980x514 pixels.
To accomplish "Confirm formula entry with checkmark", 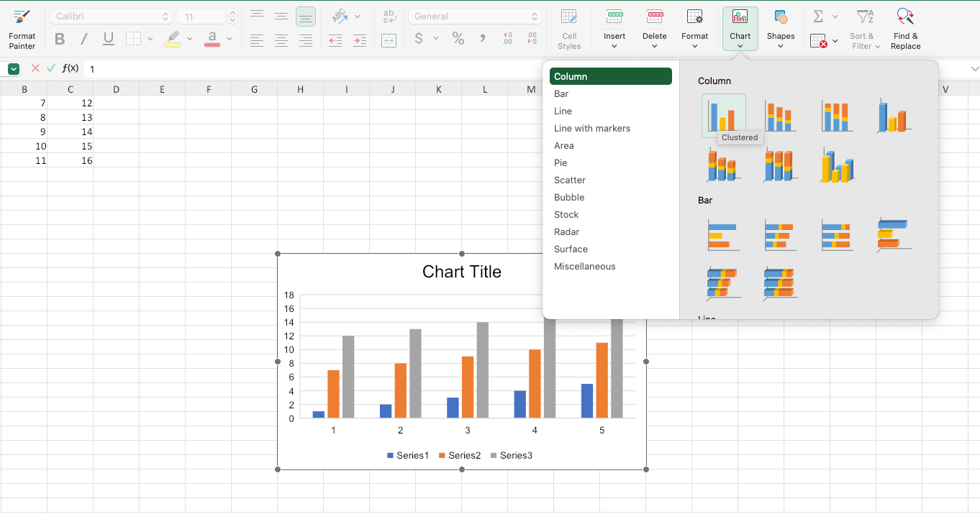I will point(51,68).
